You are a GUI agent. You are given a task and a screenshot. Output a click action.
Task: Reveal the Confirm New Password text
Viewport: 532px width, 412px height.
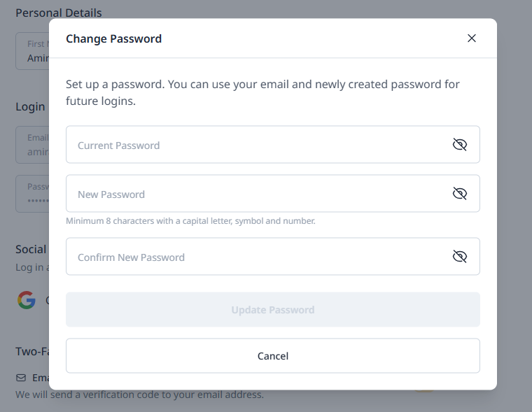[459, 257]
